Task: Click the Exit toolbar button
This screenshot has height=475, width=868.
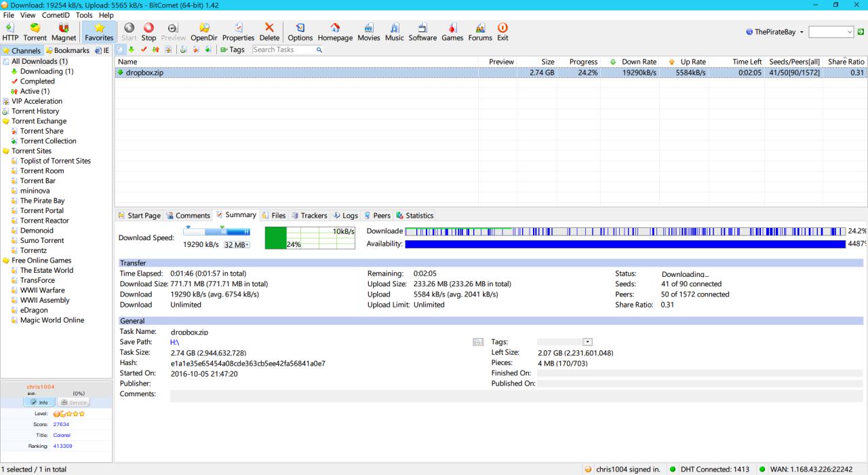Action: click(x=502, y=31)
